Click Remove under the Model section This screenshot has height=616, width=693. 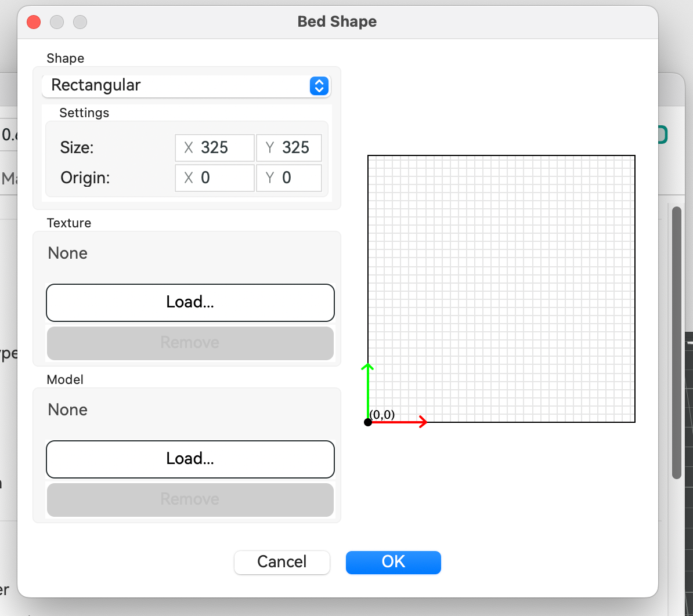pyautogui.click(x=190, y=499)
